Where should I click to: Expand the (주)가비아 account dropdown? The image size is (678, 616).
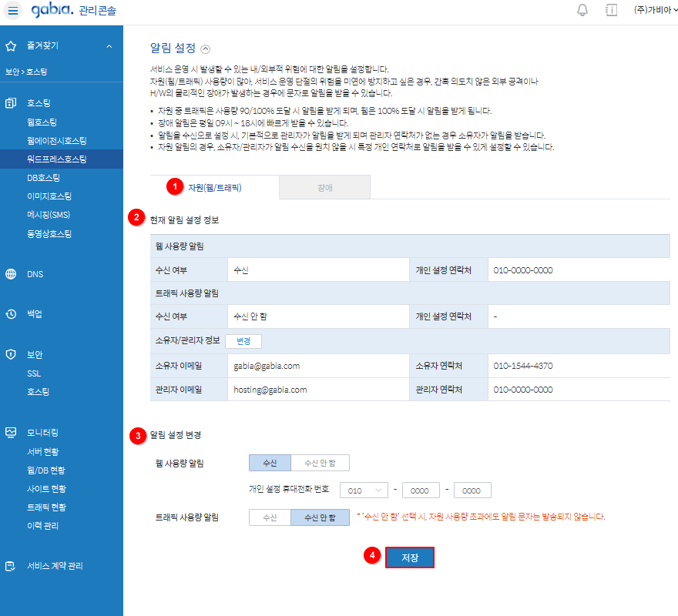pyautogui.click(x=653, y=10)
